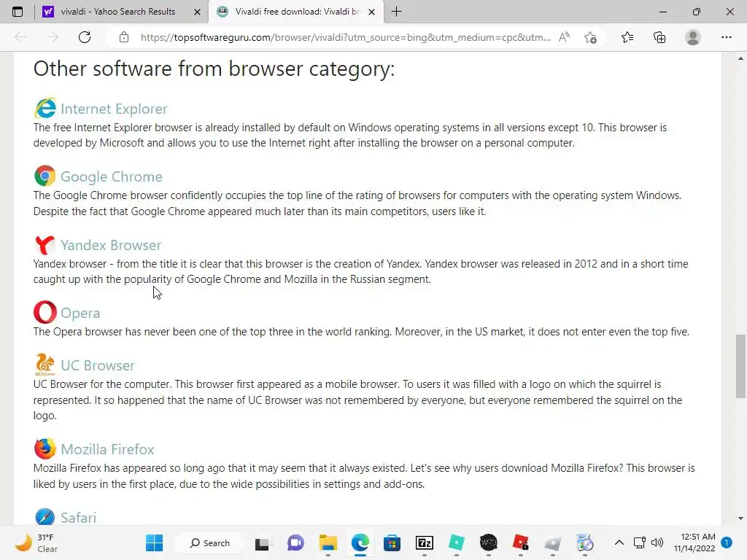Screen dimensions: 747x560
Task: Open File Explorer from the taskbar
Action: (x=328, y=542)
